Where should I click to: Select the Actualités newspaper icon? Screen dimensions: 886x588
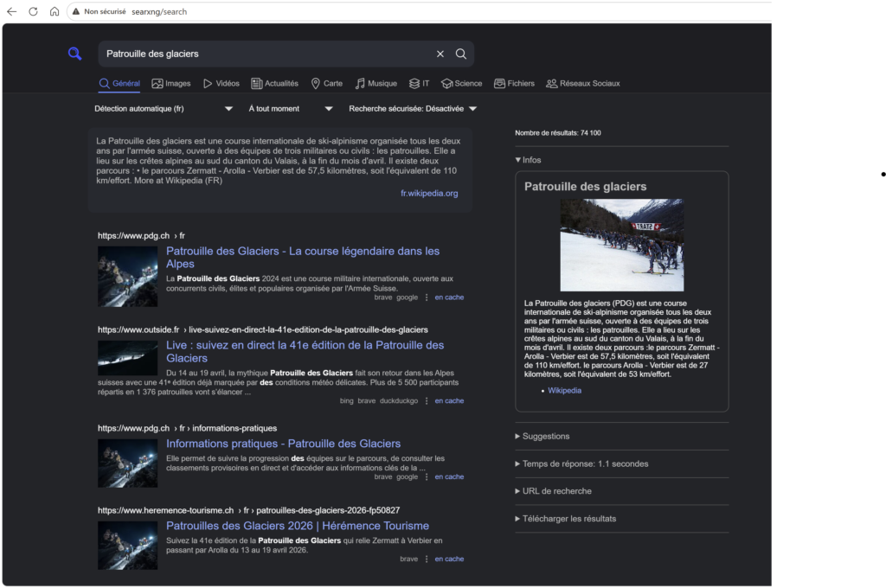pyautogui.click(x=258, y=83)
